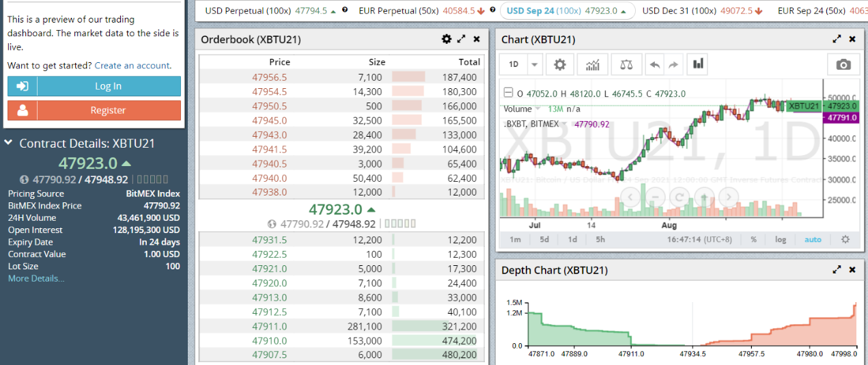This screenshot has width=868, height=365.
Task: Open Orderbook settings gear
Action: (x=447, y=39)
